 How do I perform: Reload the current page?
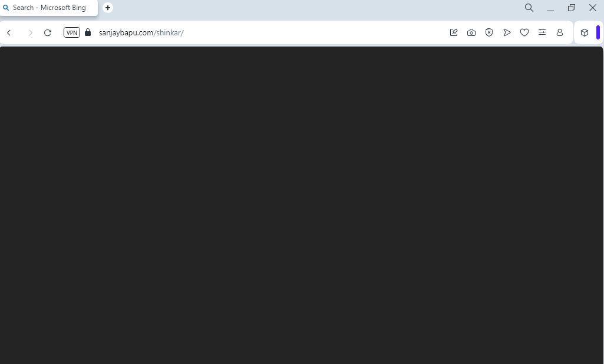click(x=48, y=33)
